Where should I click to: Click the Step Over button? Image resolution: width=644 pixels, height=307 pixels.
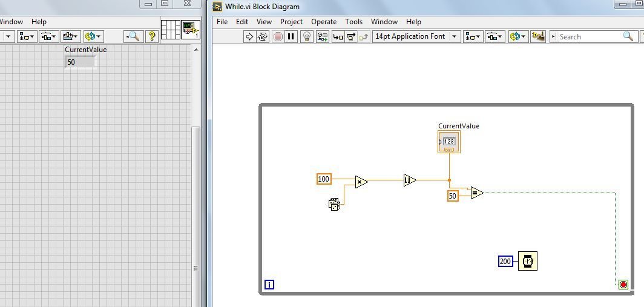351,36
